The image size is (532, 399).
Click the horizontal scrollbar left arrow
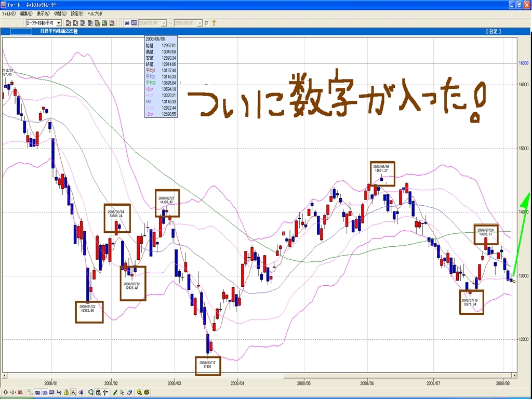coord(5,376)
